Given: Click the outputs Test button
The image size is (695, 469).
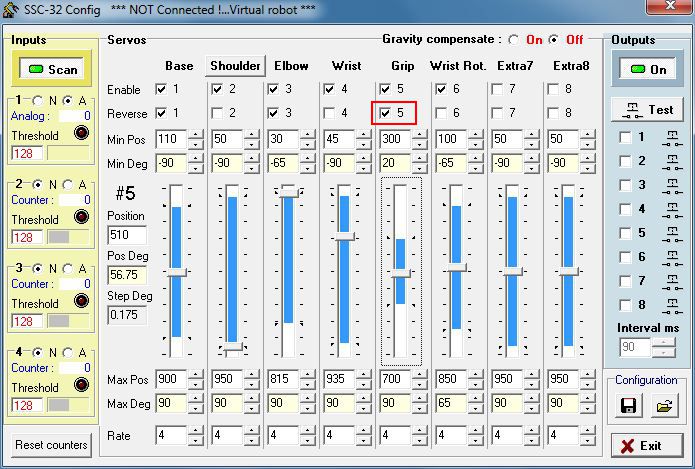Looking at the screenshot, I should [647, 109].
